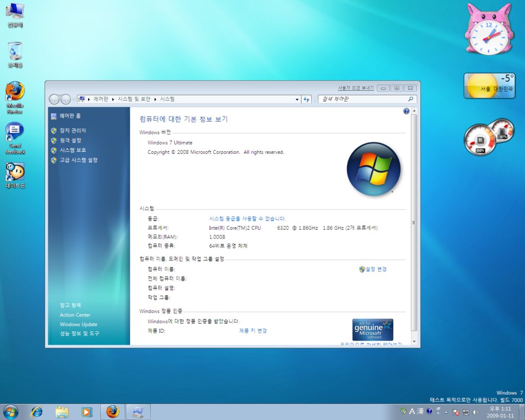The width and height of the screenshot is (525, 420).
Task: Go to 제어판 홈 in the sidebar
Action: (x=70, y=116)
